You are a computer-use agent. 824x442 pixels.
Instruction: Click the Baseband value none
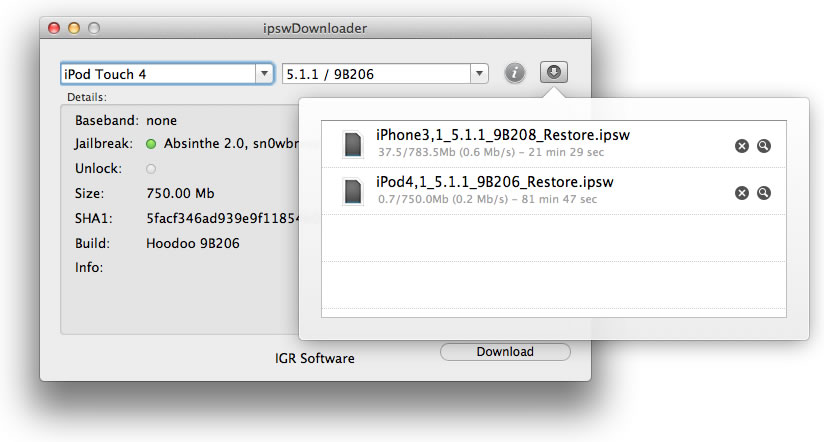click(x=161, y=121)
